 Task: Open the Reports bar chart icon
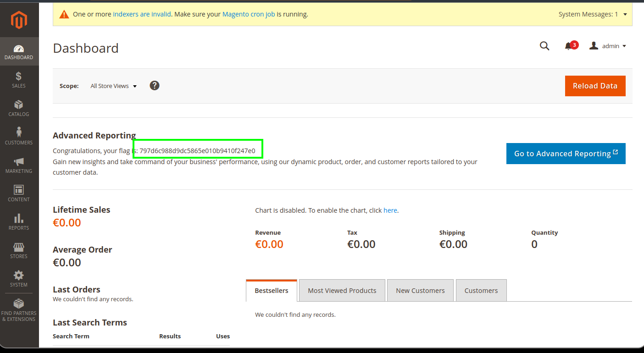point(19,218)
